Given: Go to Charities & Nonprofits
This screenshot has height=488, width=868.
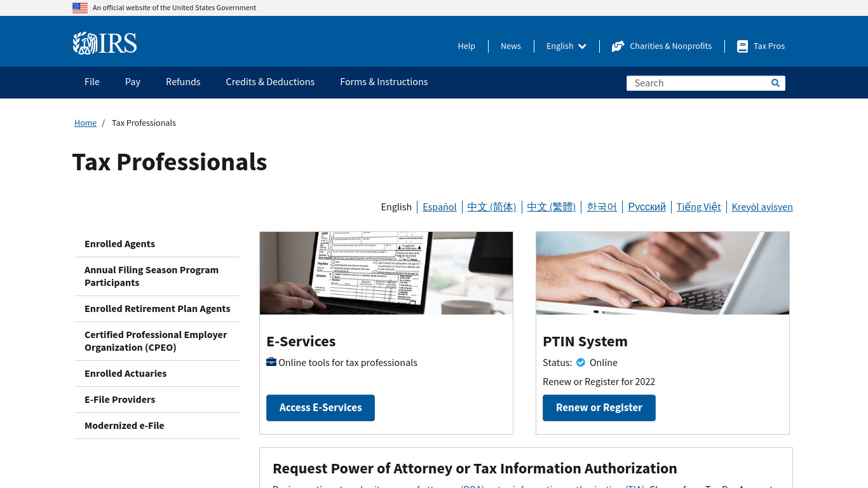Looking at the screenshot, I should point(670,46).
